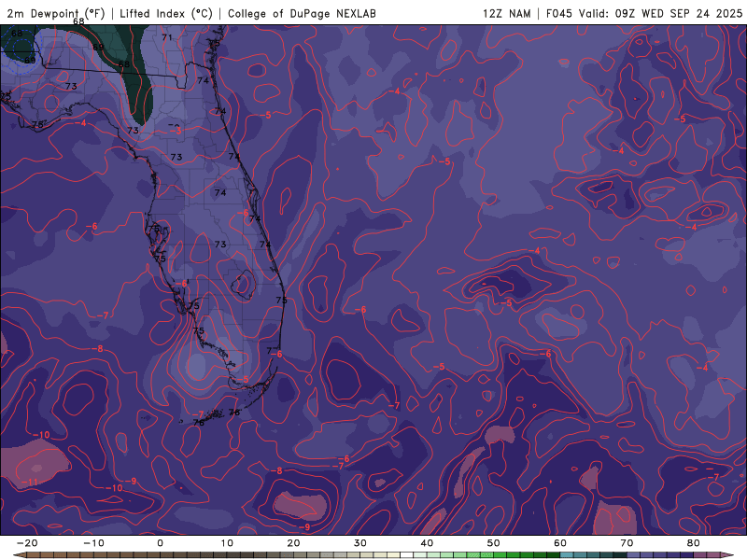The height and width of the screenshot is (560, 747).
Task: Click the '2m Dewpoint (°F)' title text
Action: point(56,13)
